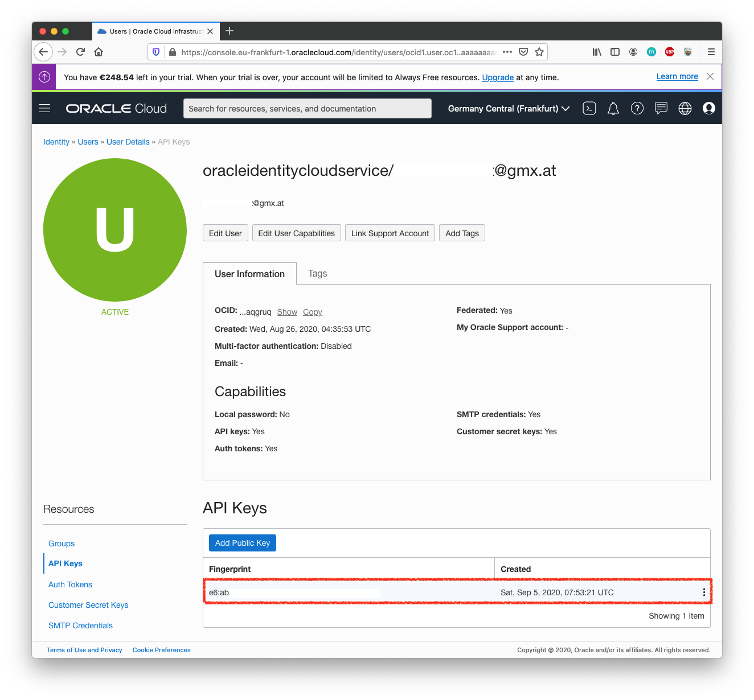Click the green user avatar U

115,230
